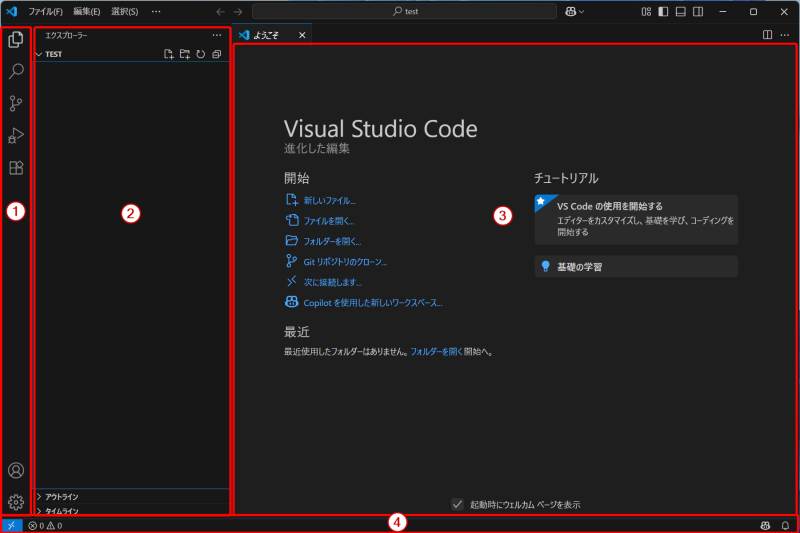Click the Git リポジトリのクローン link
This screenshot has height=533, width=800.
click(x=345, y=262)
